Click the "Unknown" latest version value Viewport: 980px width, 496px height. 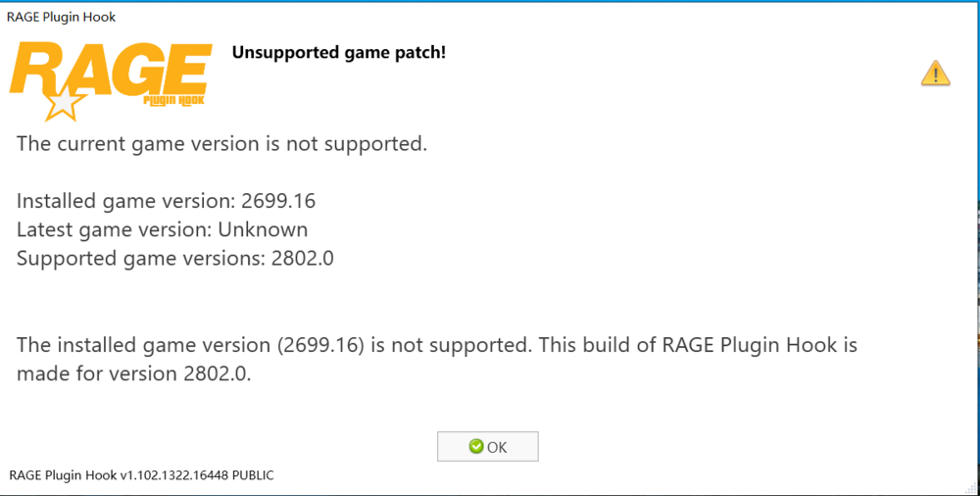[x=263, y=230]
